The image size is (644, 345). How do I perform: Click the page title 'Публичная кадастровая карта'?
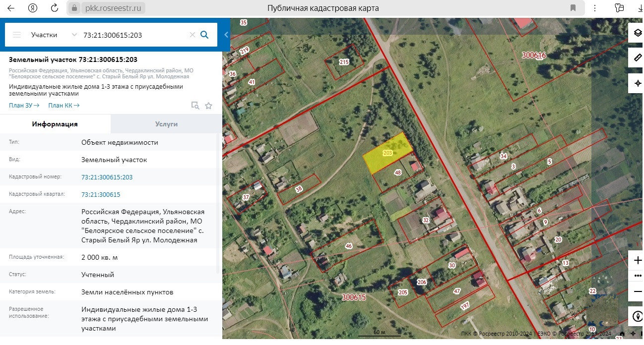pyautogui.click(x=323, y=8)
